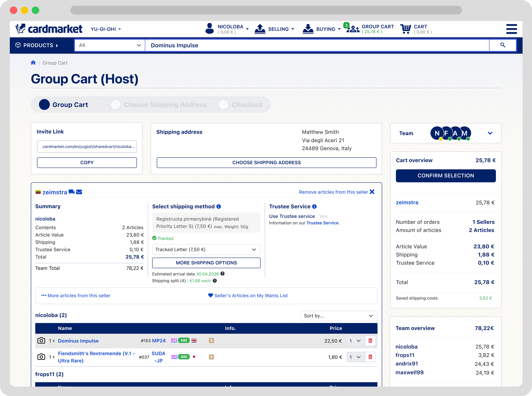
Task: Click the search magnifier icon
Action: click(503, 45)
